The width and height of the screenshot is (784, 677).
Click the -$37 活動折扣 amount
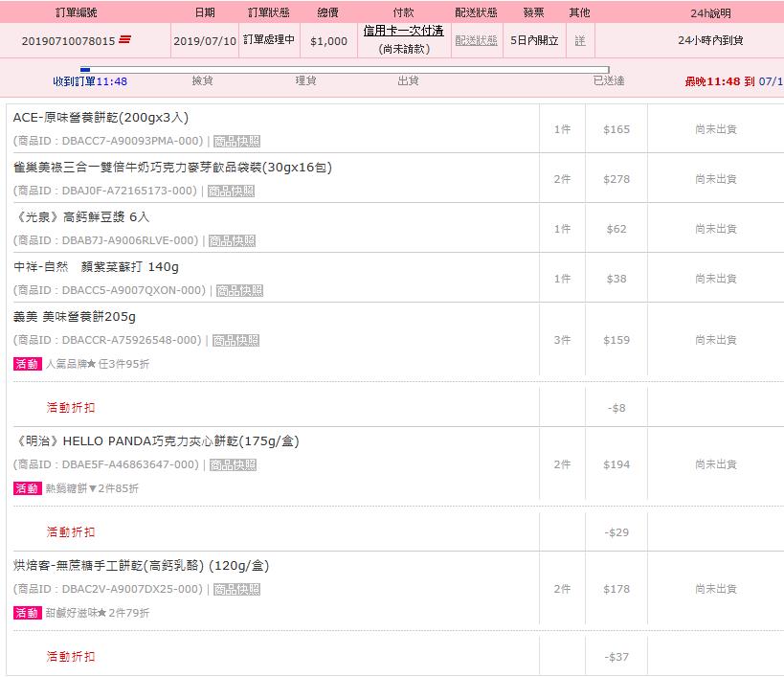pos(616,657)
